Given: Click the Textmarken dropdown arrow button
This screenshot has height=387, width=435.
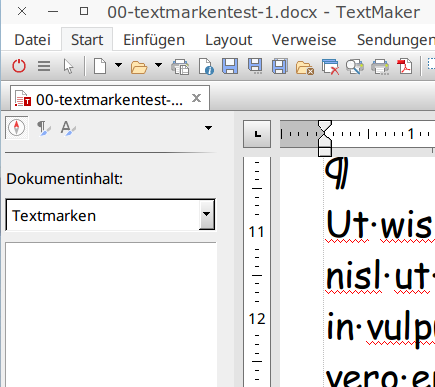Looking at the screenshot, I should 207,215.
